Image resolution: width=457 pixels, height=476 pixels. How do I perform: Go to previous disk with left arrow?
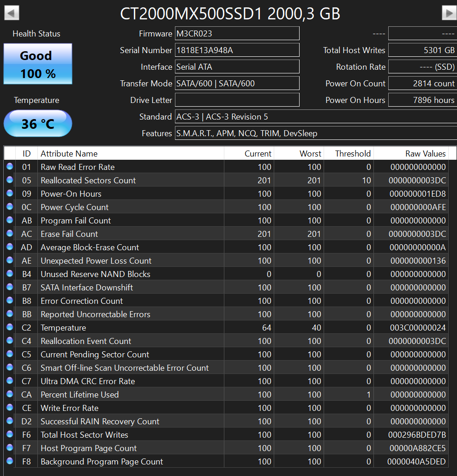tap(12, 13)
